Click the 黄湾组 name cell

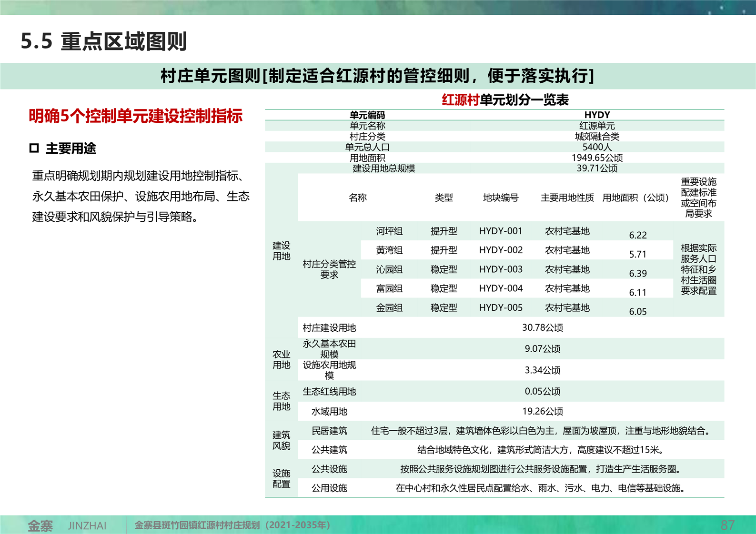pyautogui.click(x=389, y=250)
